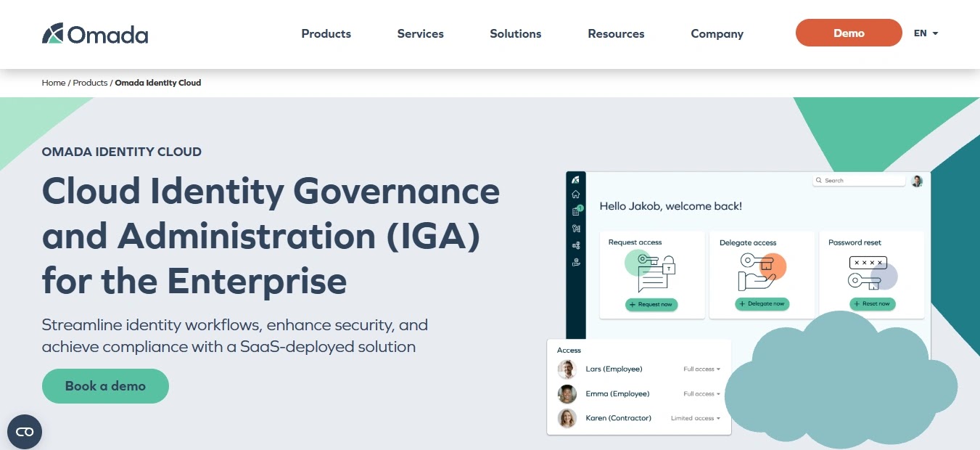Open the Full access dropdown for Lars
980x450 pixels.
click(x=701, y=369)
